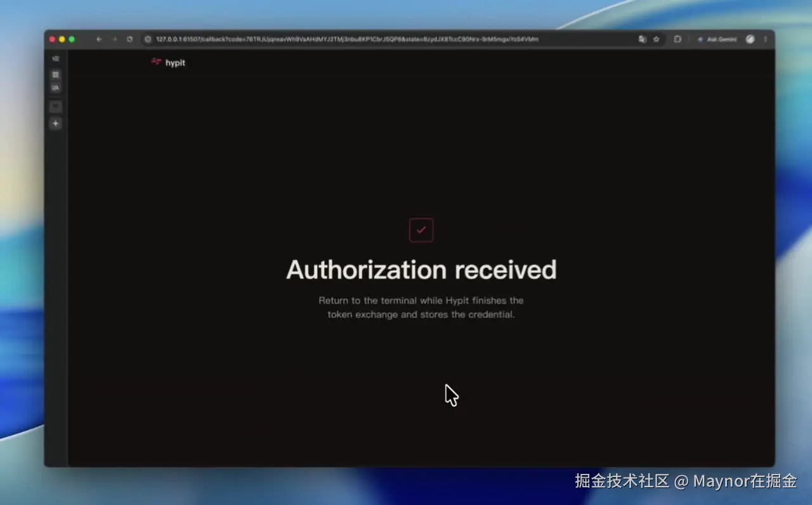Click the Ask Gemini button
812x505 pixels.
(717, 39)
